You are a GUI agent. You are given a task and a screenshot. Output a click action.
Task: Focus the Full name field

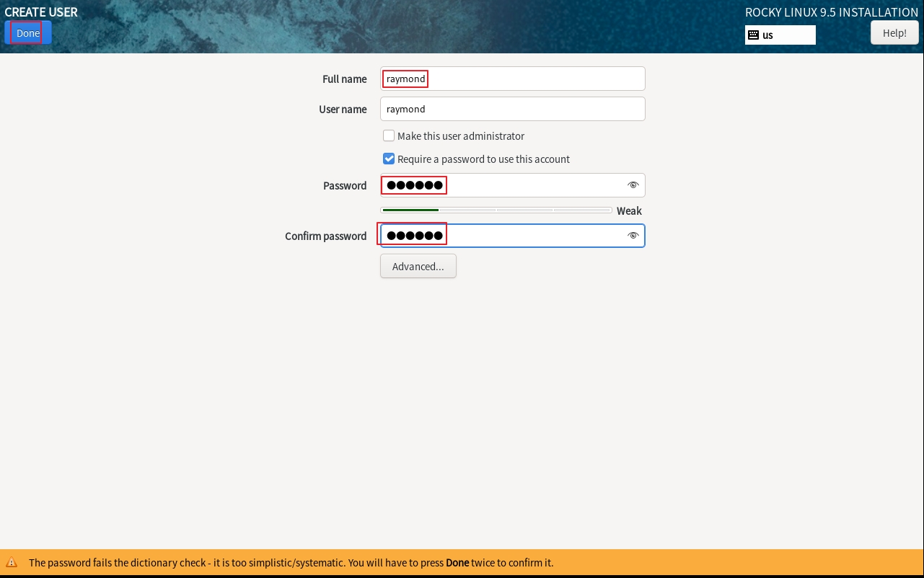click(513, 79)
